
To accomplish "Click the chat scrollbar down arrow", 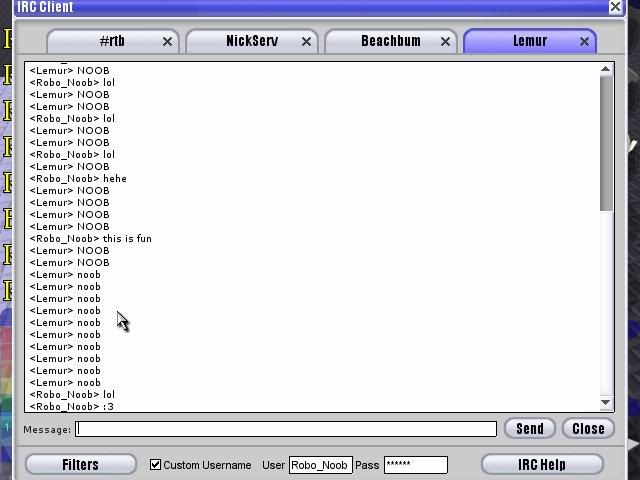I will pyautogui.click(x=606, y=403).
